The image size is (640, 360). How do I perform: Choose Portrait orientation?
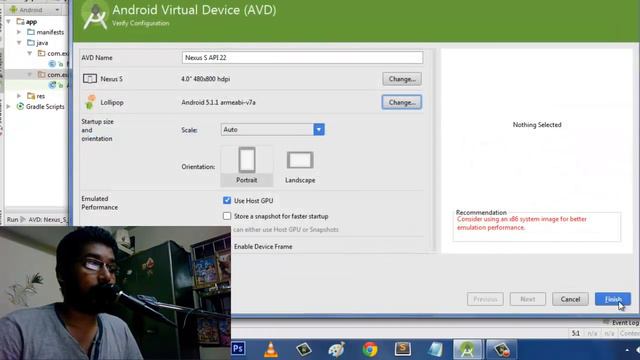(x=247, y=165)
